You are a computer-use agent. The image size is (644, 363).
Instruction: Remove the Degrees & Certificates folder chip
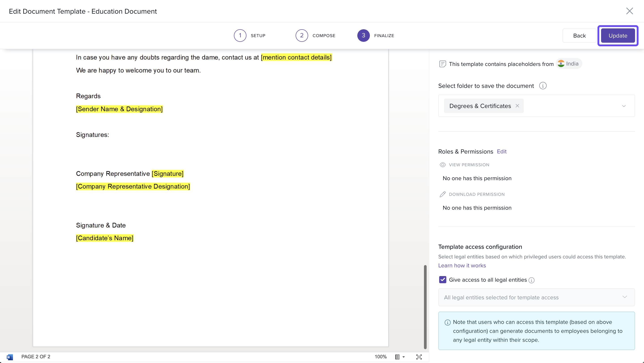517,106
